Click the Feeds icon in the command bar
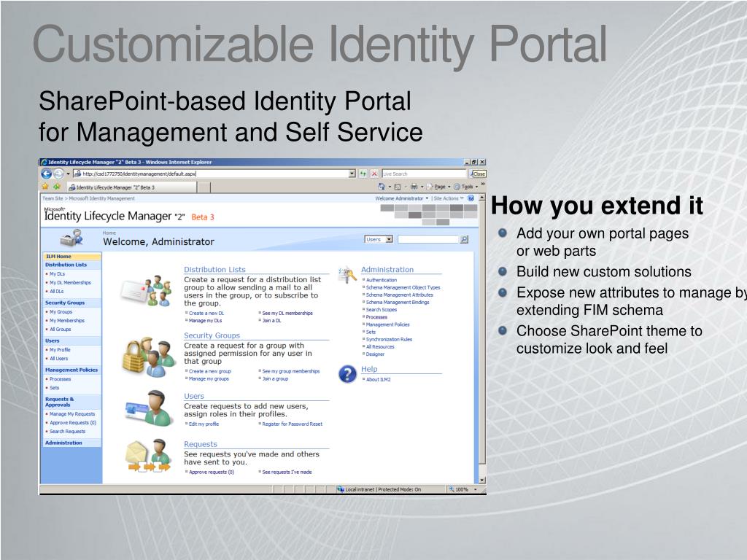The height and width of the screenshot is (560, 747). pos(398,187)
